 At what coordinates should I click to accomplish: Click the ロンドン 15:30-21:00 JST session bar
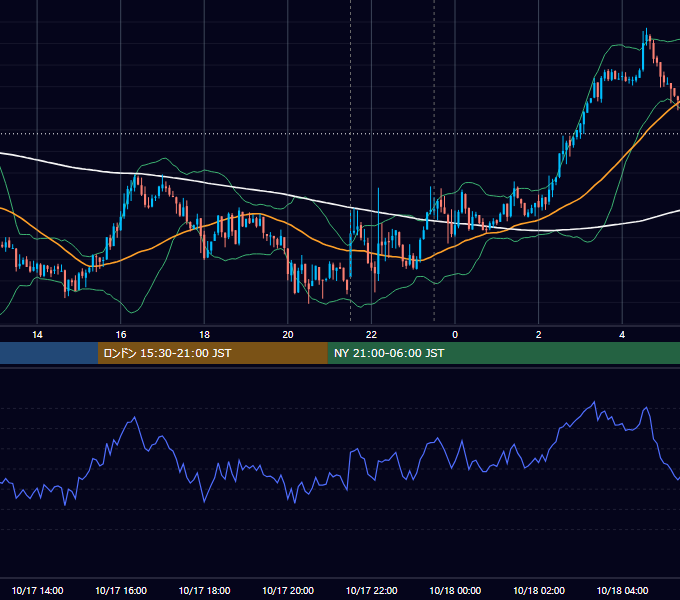click(x=212, y=353)
